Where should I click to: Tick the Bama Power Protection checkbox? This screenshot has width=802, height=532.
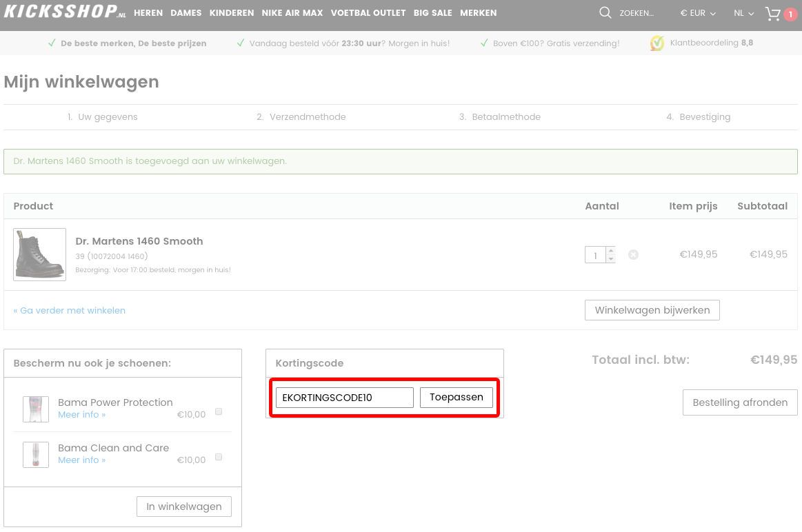[219, 411]
